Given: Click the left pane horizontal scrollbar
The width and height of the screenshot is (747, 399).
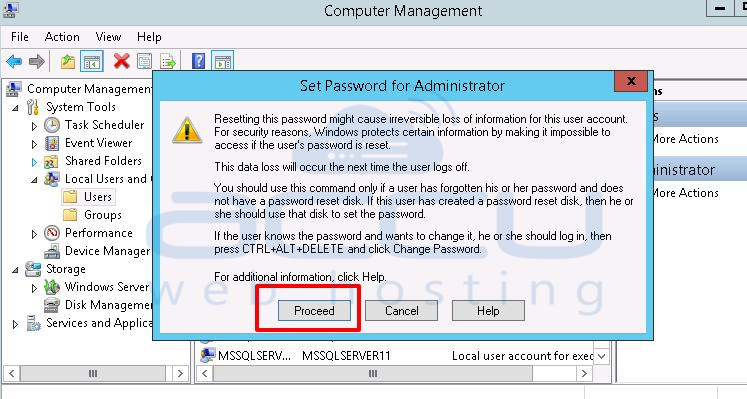Looking at the screenshot, I should [x=95, y=373].
